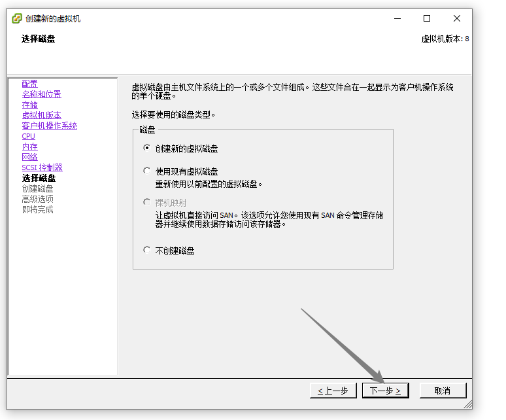506x420 pixels.
Task: Go to 客户机操作系统 step
Action: click(50, 126)
